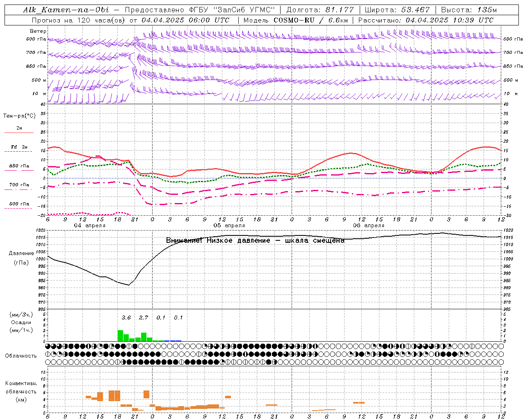Click the Тем-ра(°C) axis title
The image size is (525, 420).
coord(19,116)
